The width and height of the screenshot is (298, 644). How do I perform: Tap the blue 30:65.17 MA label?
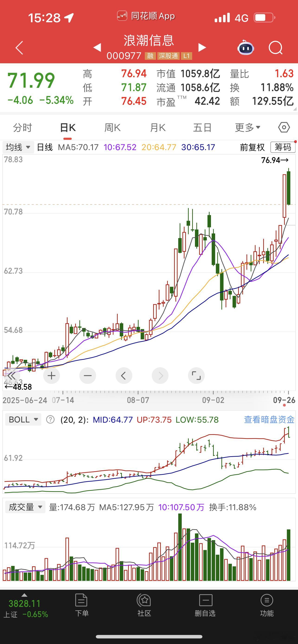pyautogui.click(x=198, y=147)
